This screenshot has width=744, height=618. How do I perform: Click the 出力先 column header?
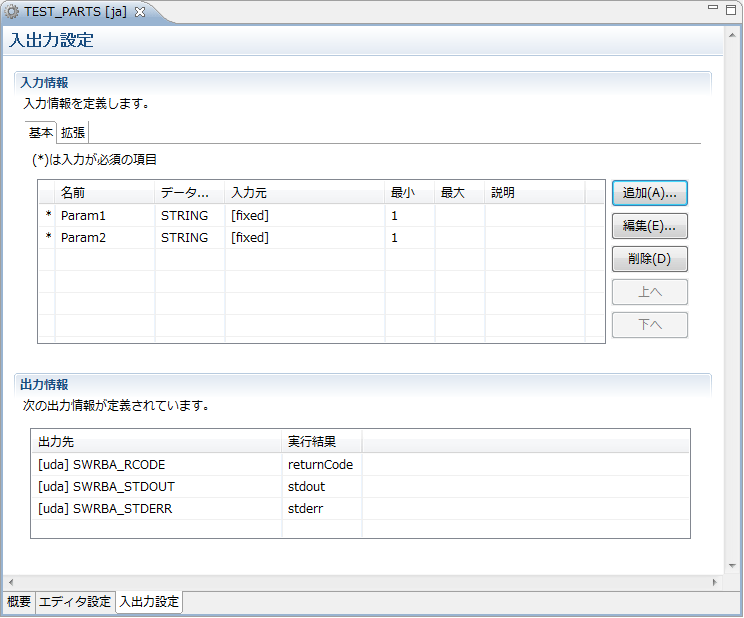tap(157, 442)
